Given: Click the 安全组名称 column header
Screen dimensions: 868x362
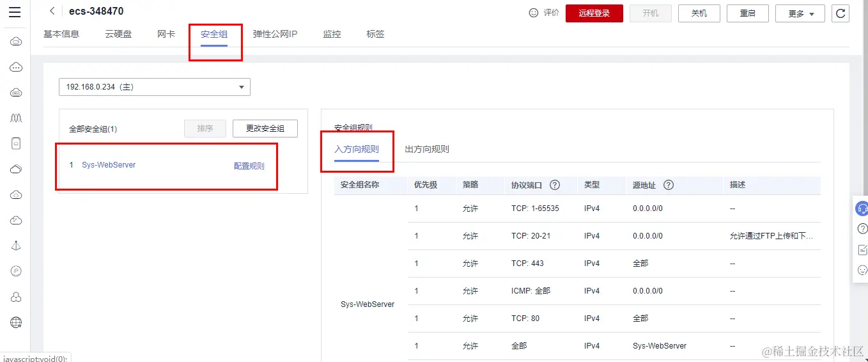Looking at the screenshot, I should 360,185.
